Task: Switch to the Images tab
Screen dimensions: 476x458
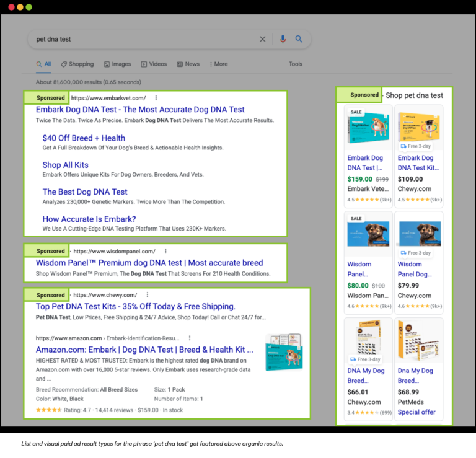Action: click(x=118, y=64)
